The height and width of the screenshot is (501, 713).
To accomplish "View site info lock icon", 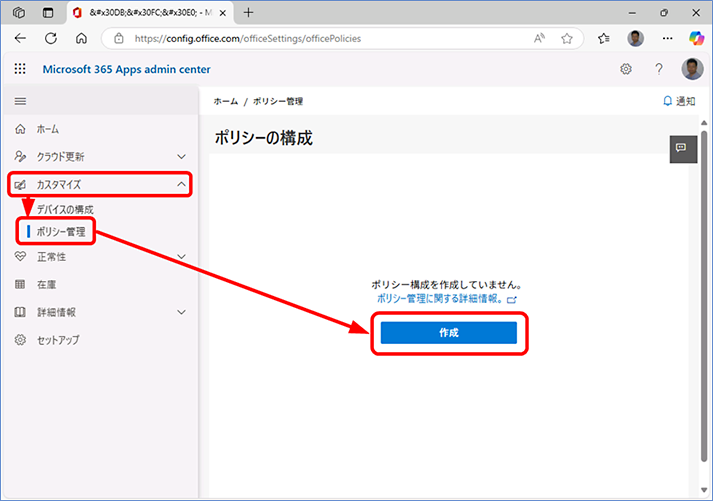I will click(x=119, y=39).
